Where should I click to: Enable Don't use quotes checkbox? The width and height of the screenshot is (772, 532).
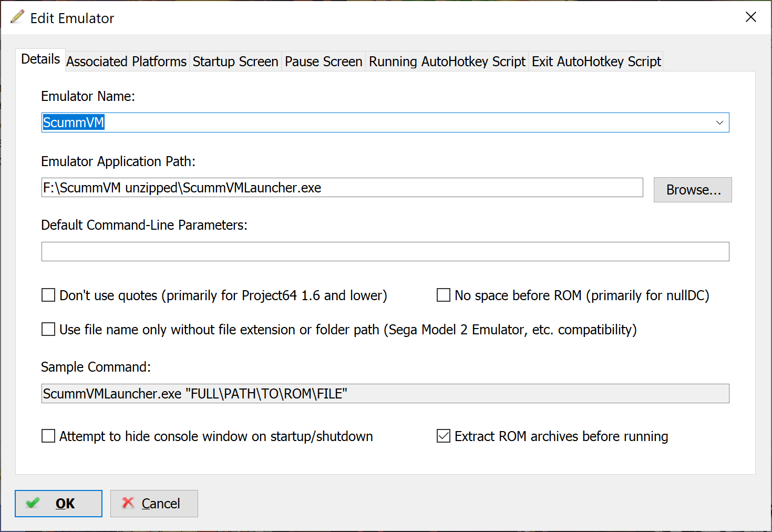tap(48, 295)
